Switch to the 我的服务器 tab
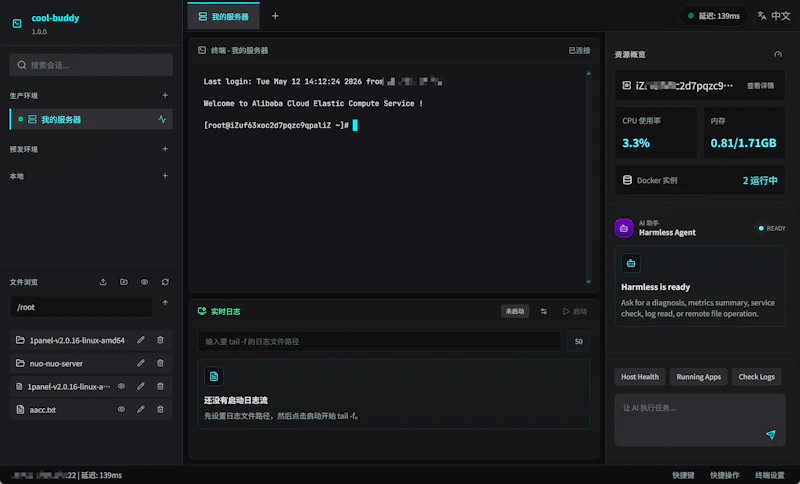This screenshot has width=800, height=484. pos(223,17)
